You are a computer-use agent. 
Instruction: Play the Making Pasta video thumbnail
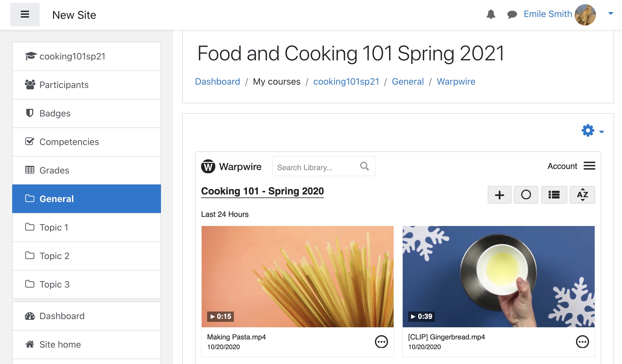297,276
